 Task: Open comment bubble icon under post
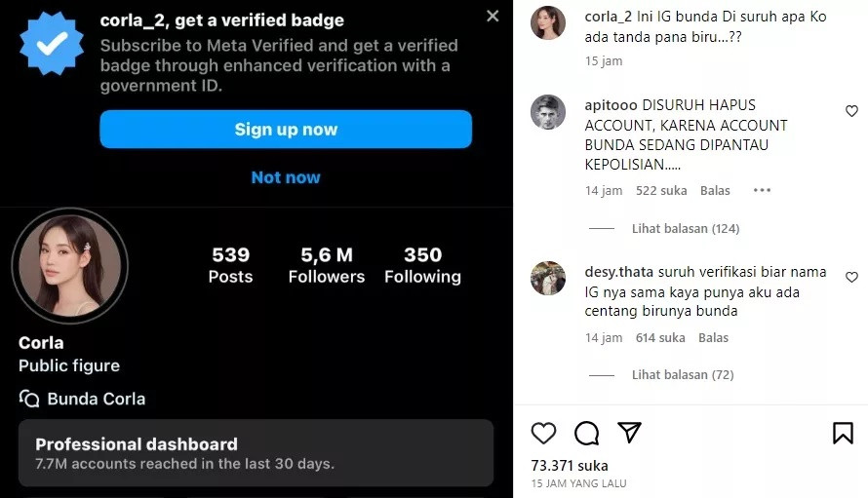(587, 433)
